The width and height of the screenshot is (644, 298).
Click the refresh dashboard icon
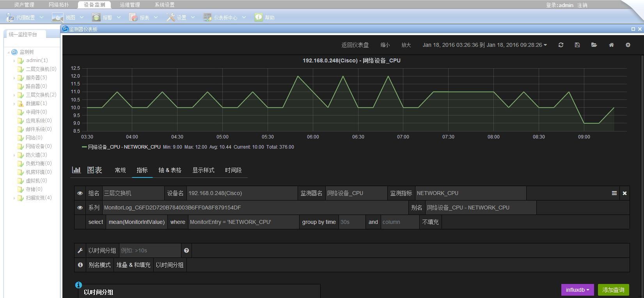[x=561, y=45]
